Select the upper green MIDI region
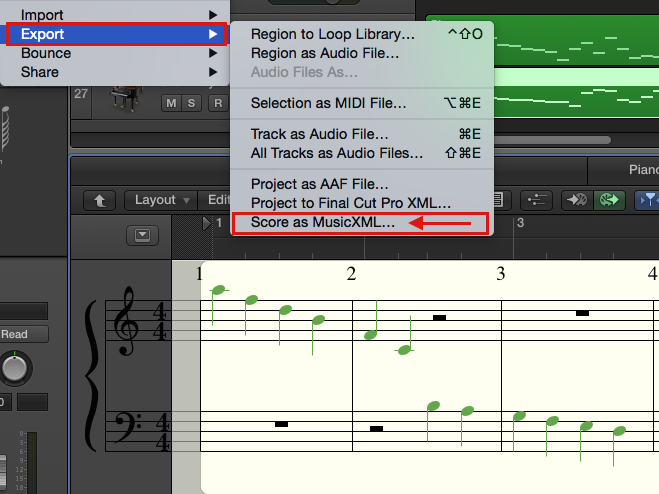Image resolution: width=659 pixels, height=494 pixels. 576,41
